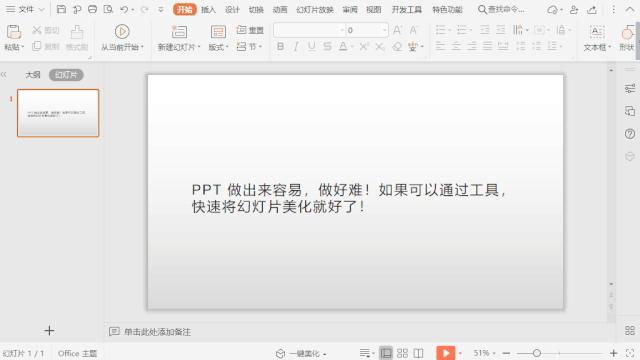Open the 文本框 text box dropdown

(x=597, y=47)
